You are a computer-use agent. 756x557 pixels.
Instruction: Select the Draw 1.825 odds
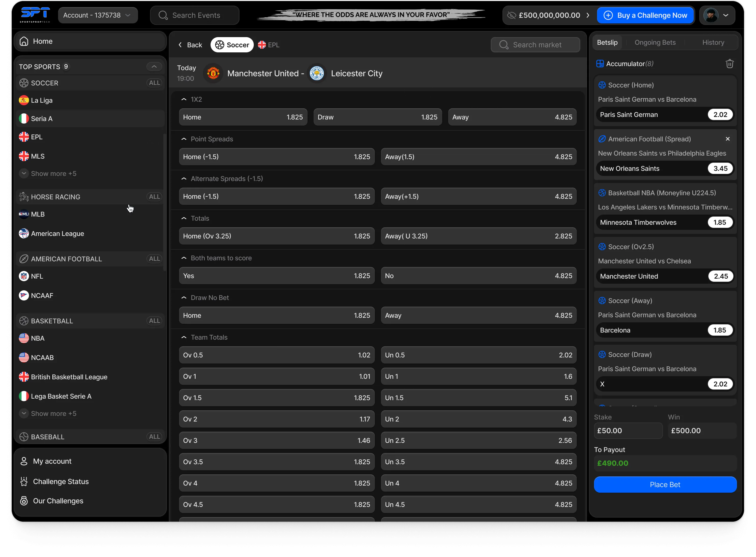[377, 117]
